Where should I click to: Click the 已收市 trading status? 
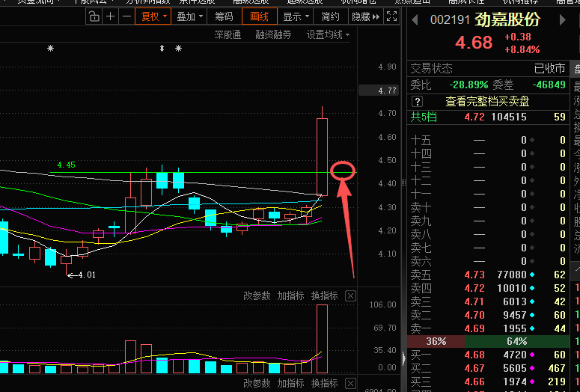tap(550, 68)
